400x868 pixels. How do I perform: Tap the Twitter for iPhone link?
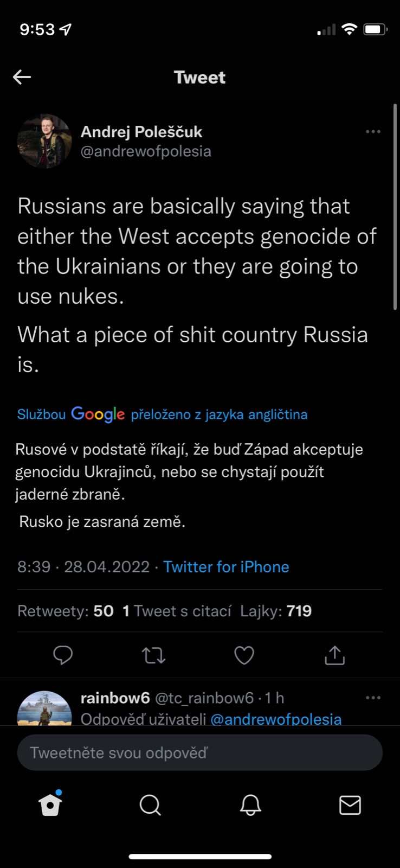(226, 567)
